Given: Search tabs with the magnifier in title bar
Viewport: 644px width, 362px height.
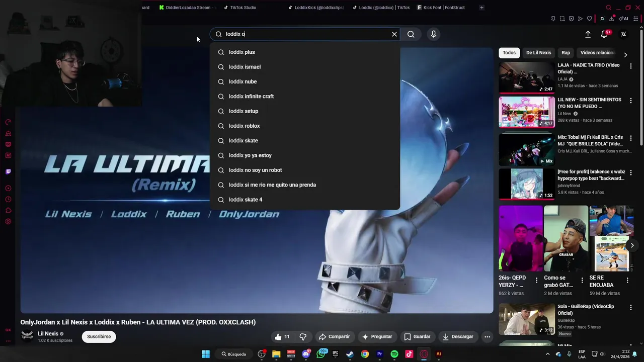Looking at the screenshot, I should (608, 8).
